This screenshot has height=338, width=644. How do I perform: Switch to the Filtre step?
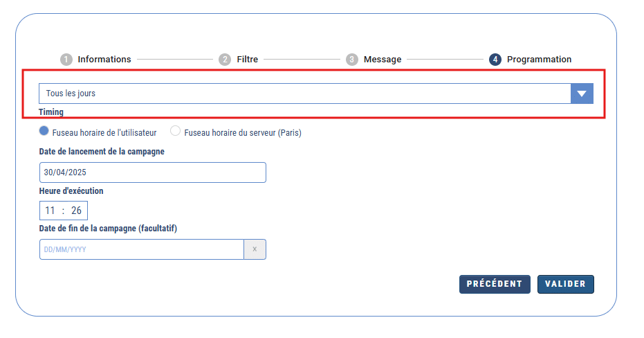coord(247,60)
